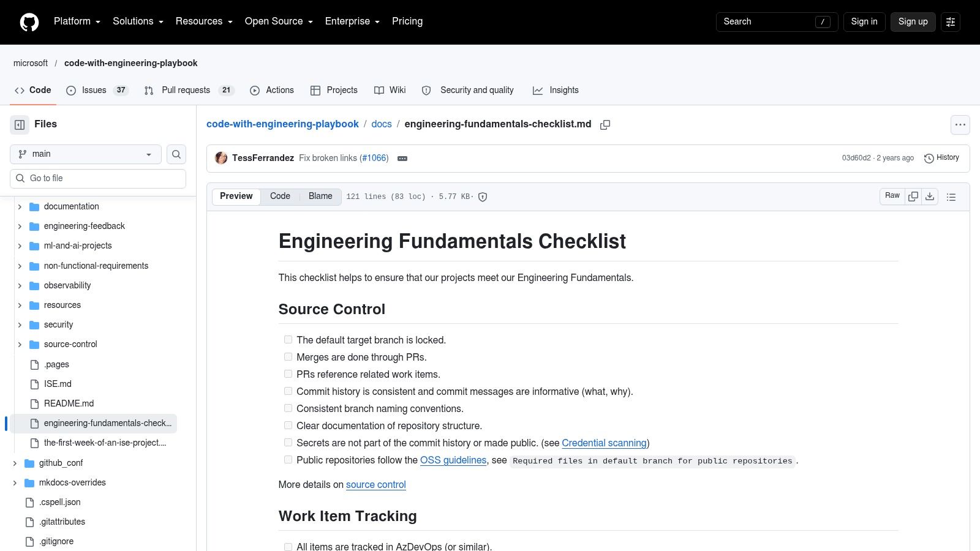980x551 pixels.
Task: Open the global navigation settings icon
Action: pyautogui.click(x=951, y=21)
